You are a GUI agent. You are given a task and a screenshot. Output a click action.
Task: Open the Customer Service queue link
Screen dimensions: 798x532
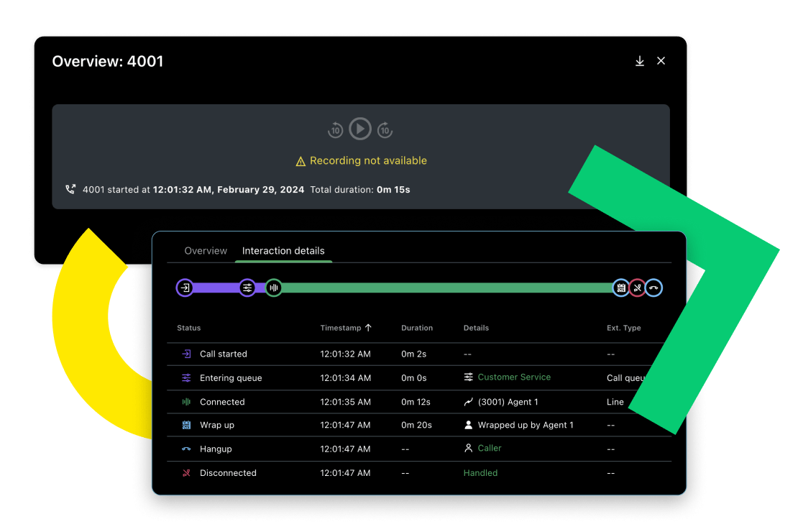[x=514, y=377]
